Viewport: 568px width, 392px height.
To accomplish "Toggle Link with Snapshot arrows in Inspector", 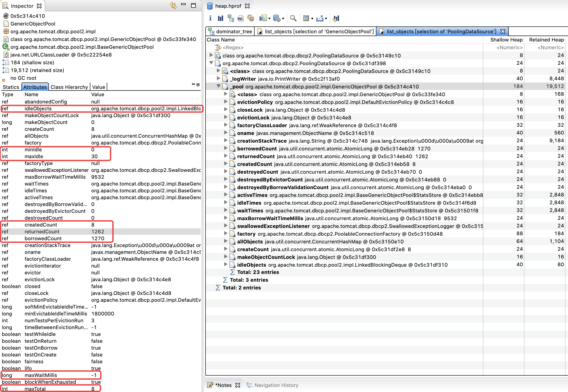I will click(x=173, y=5).
